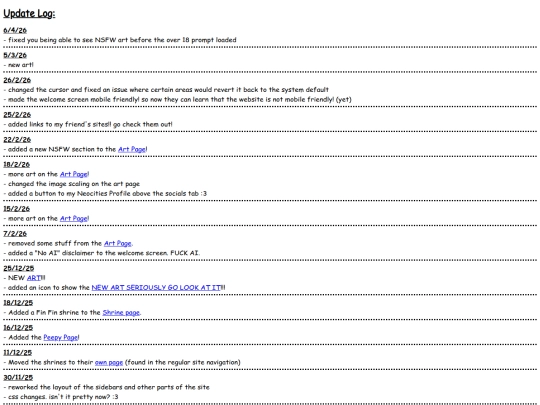Select the 25/2/26 date heading

pyautogui.click(x=17, y=114)
